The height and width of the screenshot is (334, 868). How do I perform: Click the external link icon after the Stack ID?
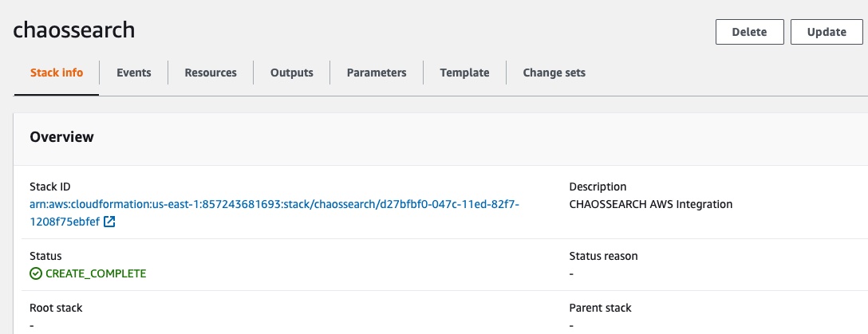point(109,222)
